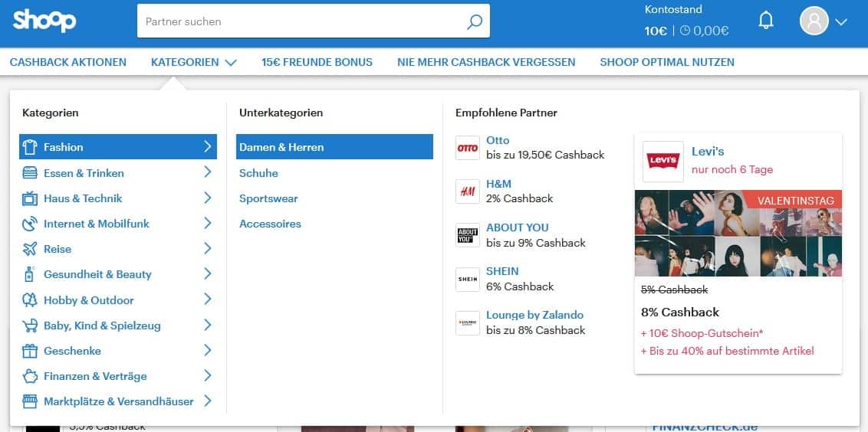
Task: Click the Haus & Technik TV icon
Action: coord(29,198)
